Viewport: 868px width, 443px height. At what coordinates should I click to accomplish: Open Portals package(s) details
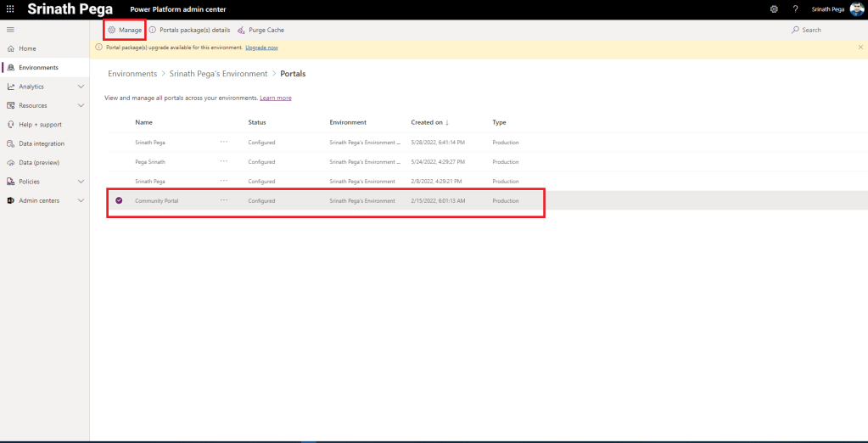click(x=189, y=30)
